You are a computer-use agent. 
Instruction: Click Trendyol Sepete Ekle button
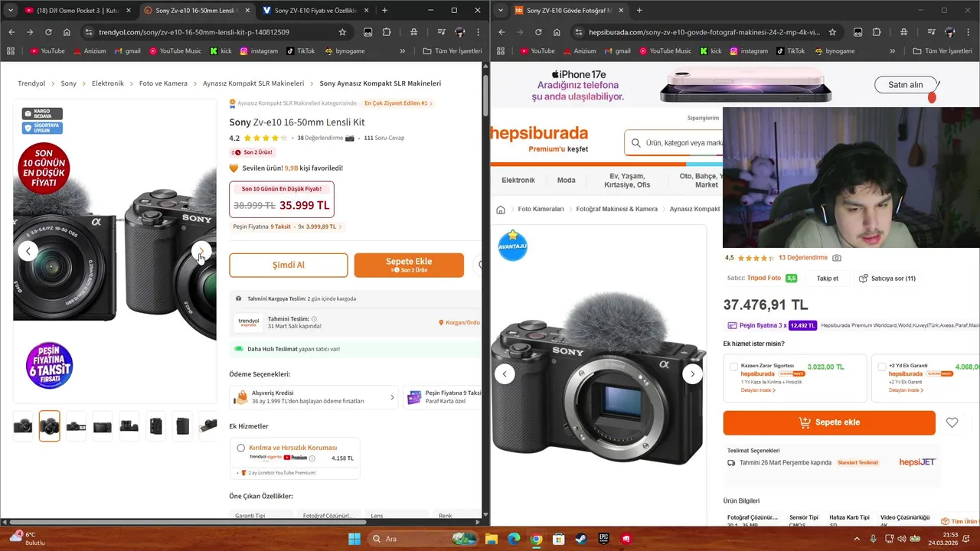(x=409, y=265)
